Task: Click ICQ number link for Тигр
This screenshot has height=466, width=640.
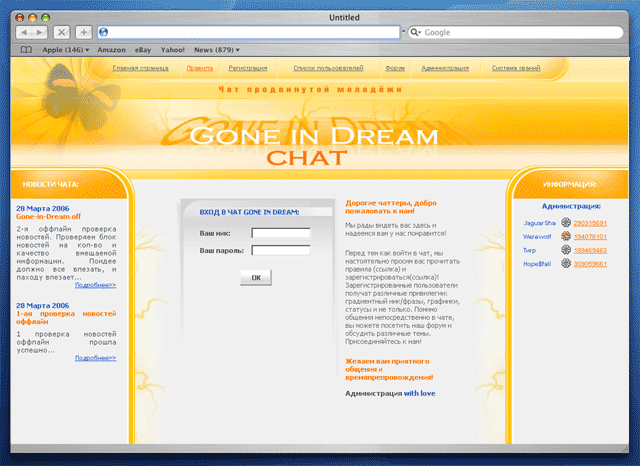Action: pos(590,250)
